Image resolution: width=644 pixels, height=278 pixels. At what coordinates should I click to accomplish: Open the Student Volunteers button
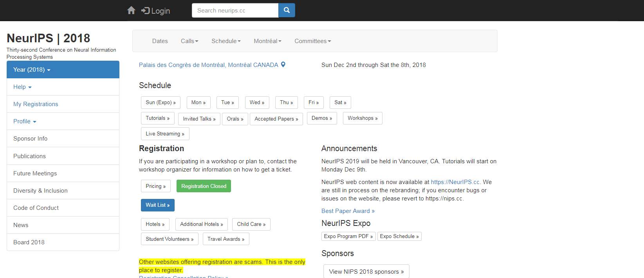click(170, 239)
